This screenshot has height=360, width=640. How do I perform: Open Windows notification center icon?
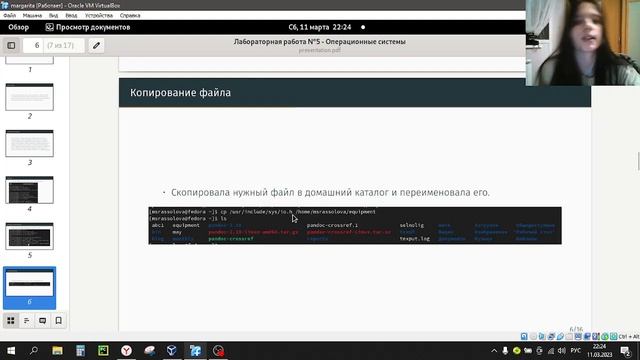tap(625, 351)
